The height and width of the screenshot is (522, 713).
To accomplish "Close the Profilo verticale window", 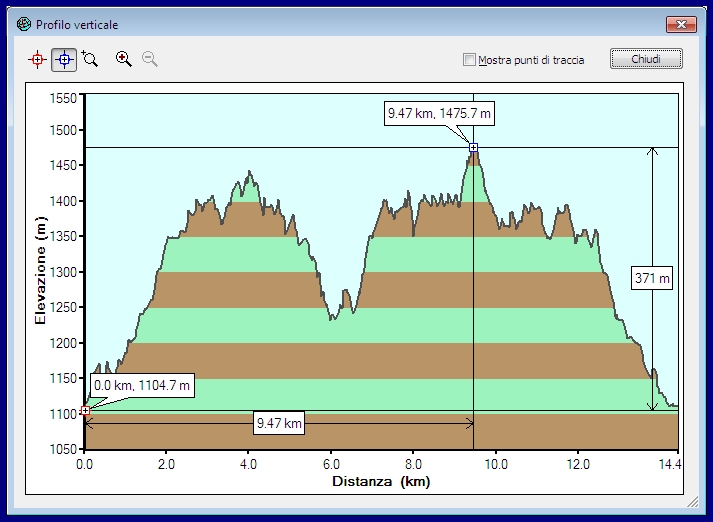I will point(681,25).
